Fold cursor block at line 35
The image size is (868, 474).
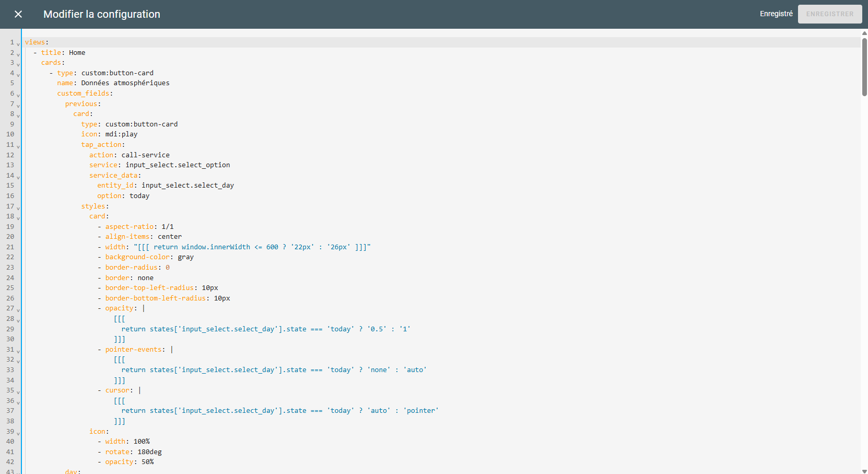point(18,392)
